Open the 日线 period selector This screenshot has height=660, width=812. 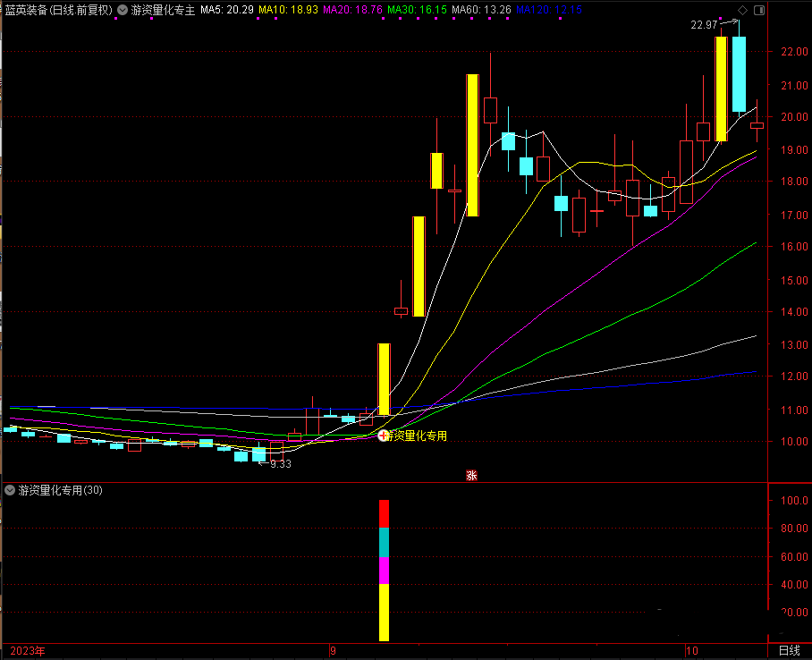tap(789, 650)
